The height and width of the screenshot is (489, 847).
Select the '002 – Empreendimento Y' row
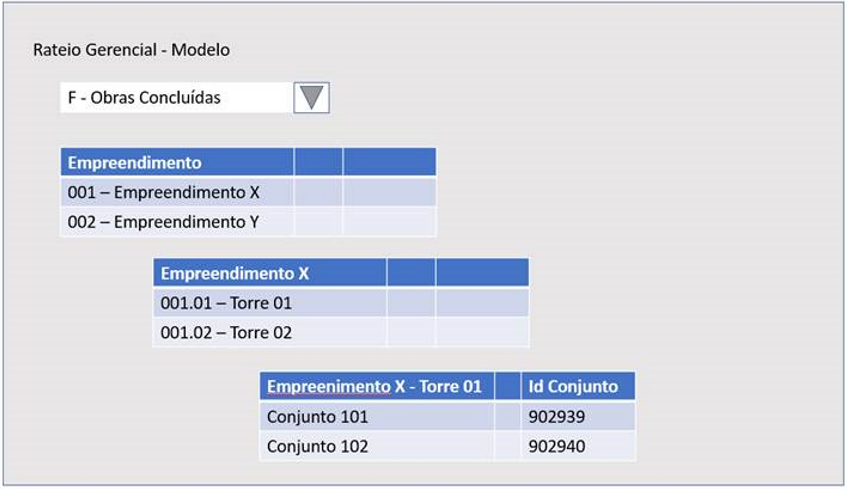coord(163,222)
